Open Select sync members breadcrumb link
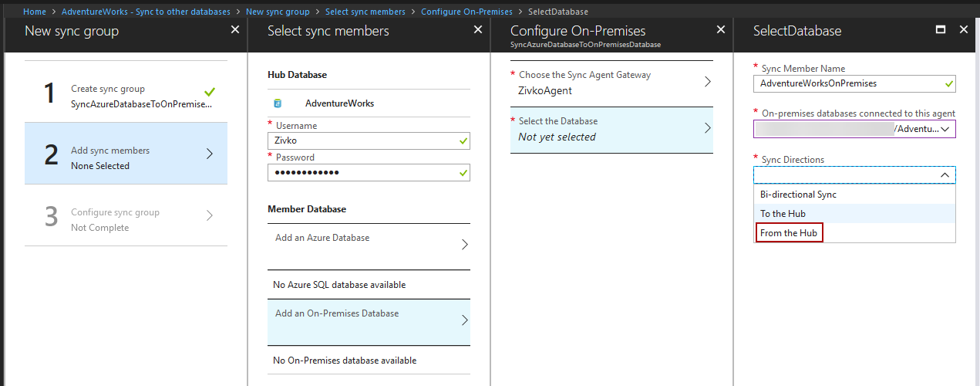 coord(366,12)
